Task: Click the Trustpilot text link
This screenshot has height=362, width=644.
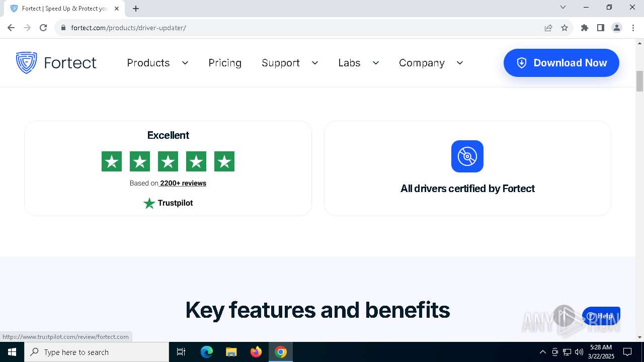Action: coord(175,203)
